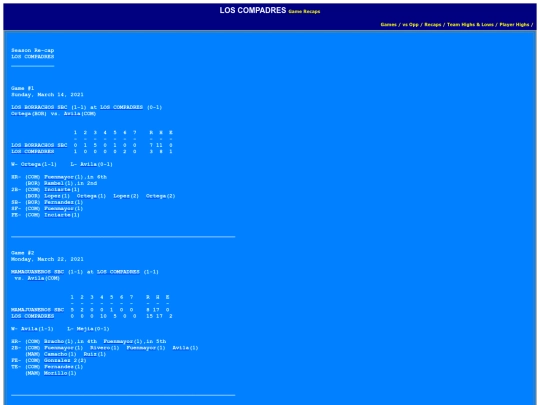Open Team Highs & Lows link
The image size is (540, 405).
[470, 24]
